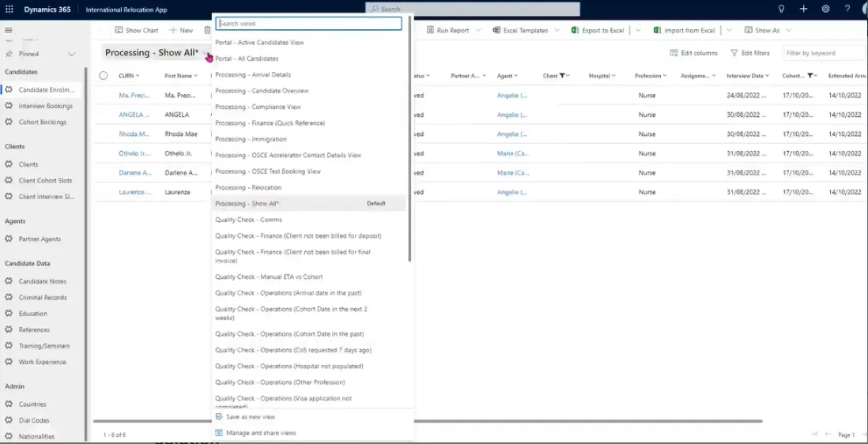Click Edit filters button
The width and height of the screenshot is (868, 444).
(750, 53)
